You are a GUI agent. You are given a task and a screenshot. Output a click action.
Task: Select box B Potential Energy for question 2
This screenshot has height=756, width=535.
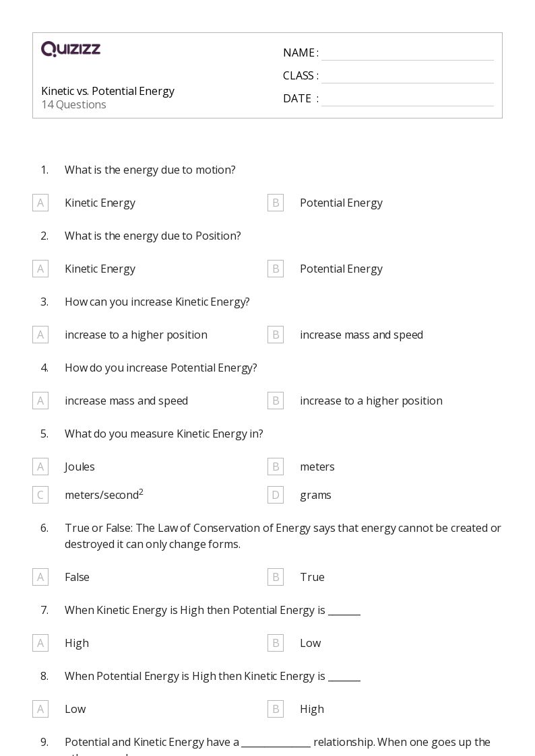click(x=276, y=269)
